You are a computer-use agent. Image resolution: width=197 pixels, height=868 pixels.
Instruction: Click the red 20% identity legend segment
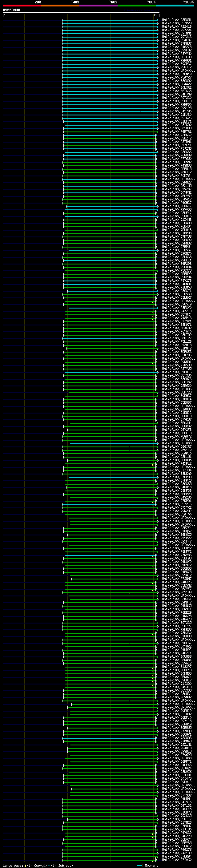coord(22,6)
